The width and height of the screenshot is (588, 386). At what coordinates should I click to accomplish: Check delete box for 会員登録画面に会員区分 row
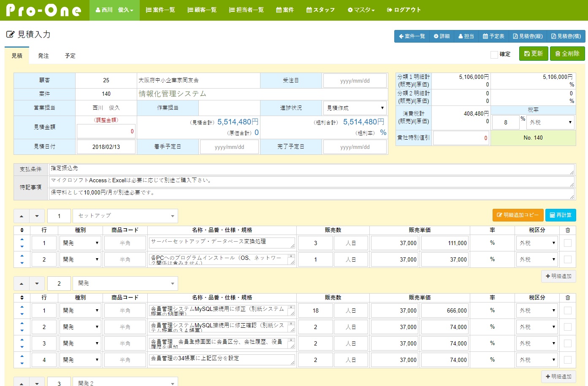click(x=568, y=343)
